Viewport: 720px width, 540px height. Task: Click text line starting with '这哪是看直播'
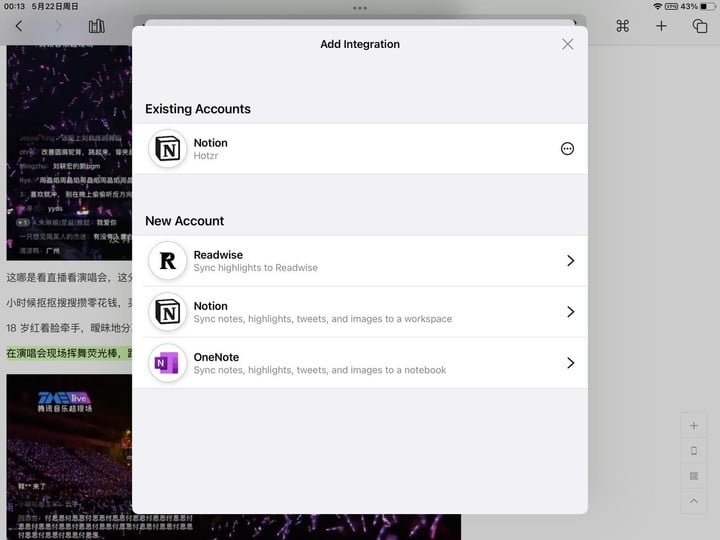pyautogui.click(x=69, y=277)
